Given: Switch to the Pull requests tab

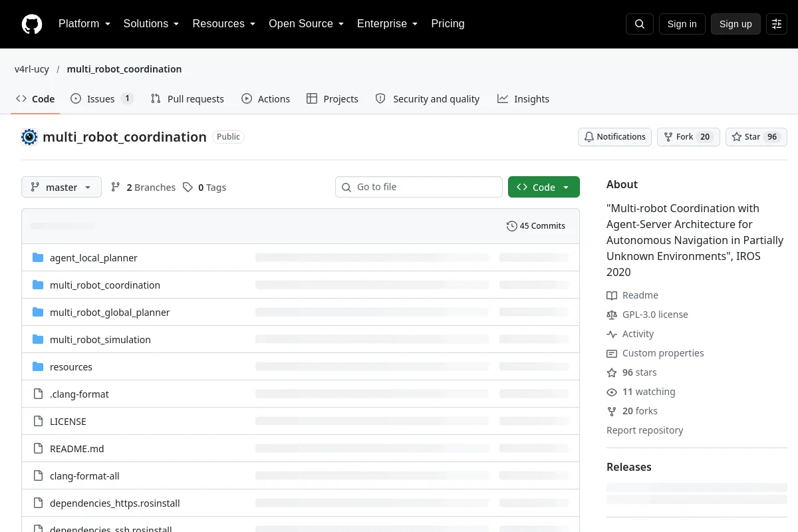Looking at the screenshot, I should pyautogui.click(x=188, y=99).
